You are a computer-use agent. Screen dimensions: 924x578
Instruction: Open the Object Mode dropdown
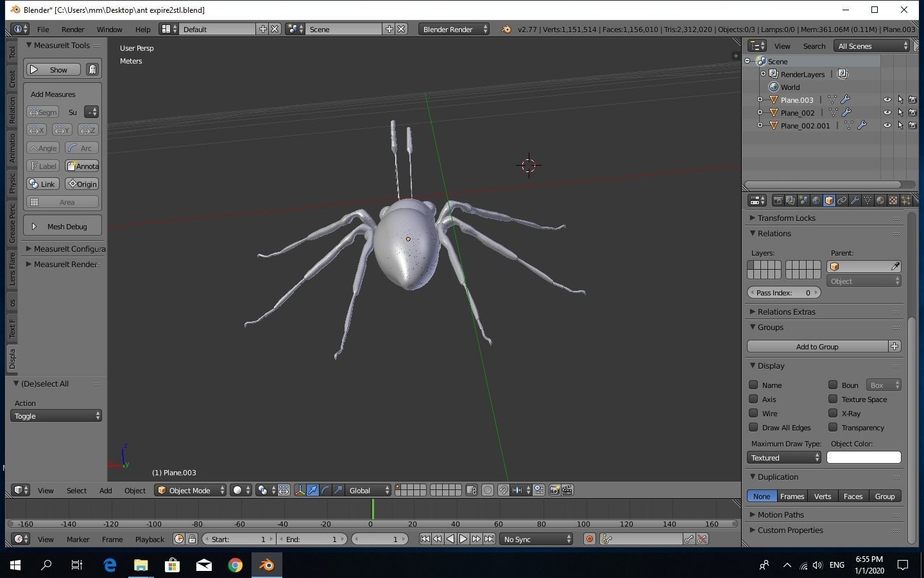click(x=191, y=490)
